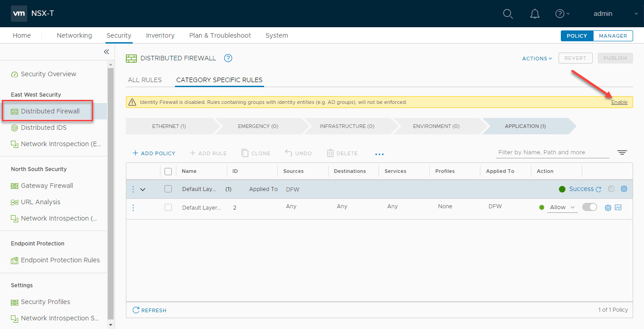Open Endpoint Protection Rules
The image size is (644, 329).
coord(60,260)
